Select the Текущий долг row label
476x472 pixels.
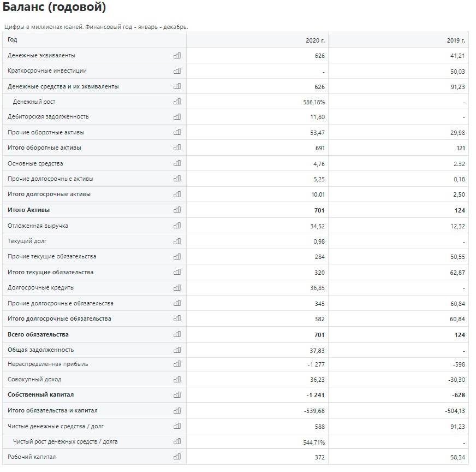pos(27,241)
